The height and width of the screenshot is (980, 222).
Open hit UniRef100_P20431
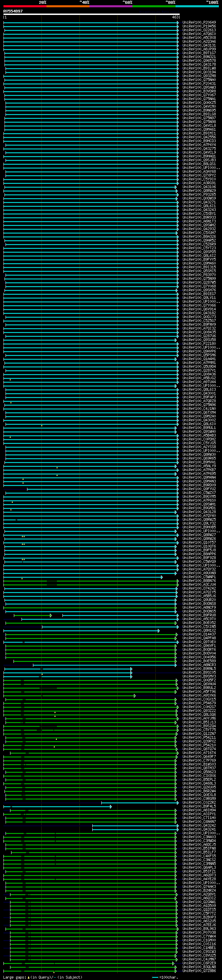[199, 84]
